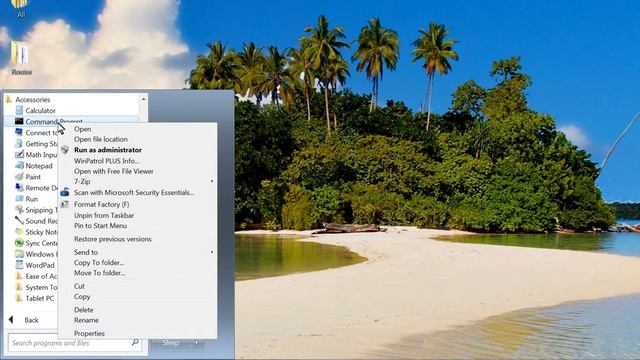
Task: Open Properties from context menu
Action: 89,333
